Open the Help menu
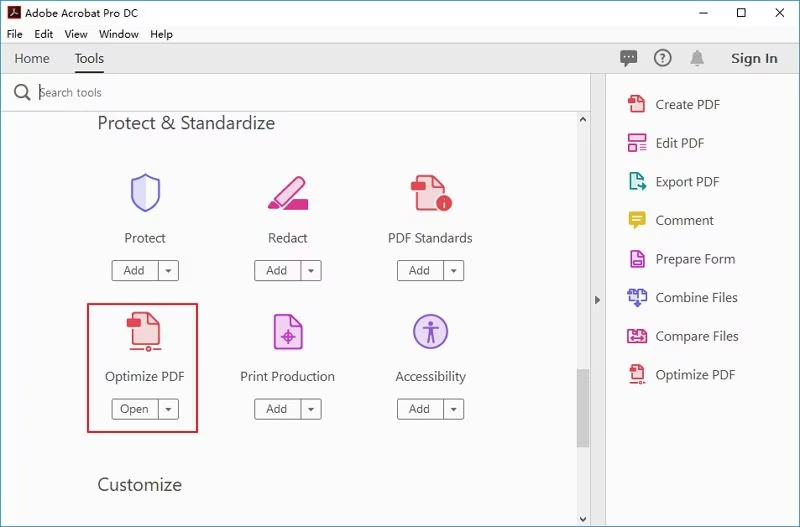The width and height of the screenshot is (800, 527). pyautogui.click(x=161, y=34)
